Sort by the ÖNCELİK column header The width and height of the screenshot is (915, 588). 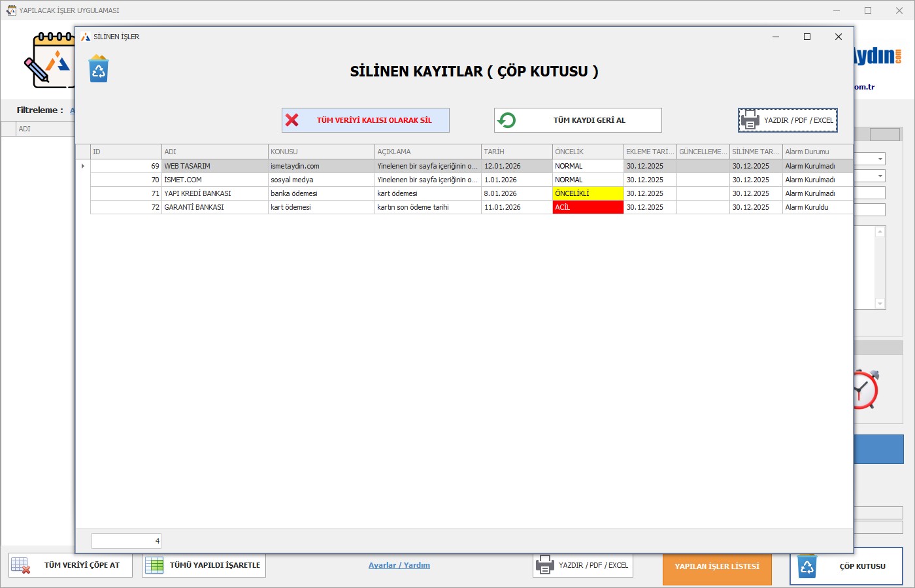(x=588, y=152)
